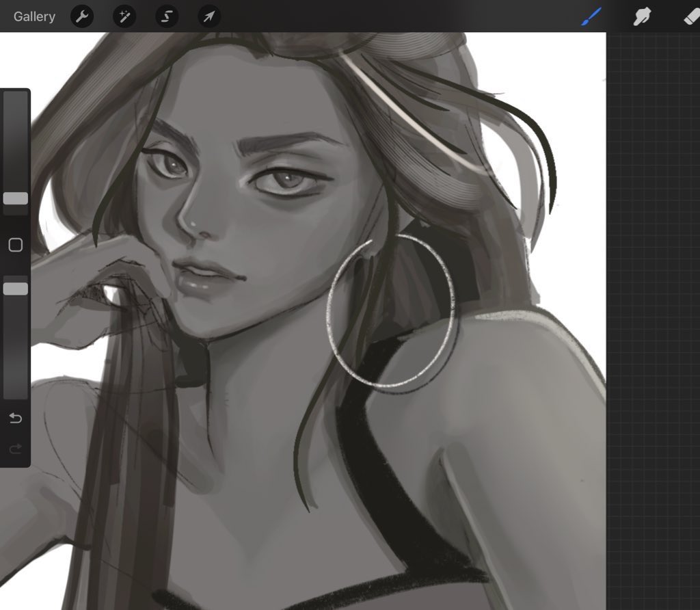
Task: Adjust the brush opacity slider handle
Action: 16,289
